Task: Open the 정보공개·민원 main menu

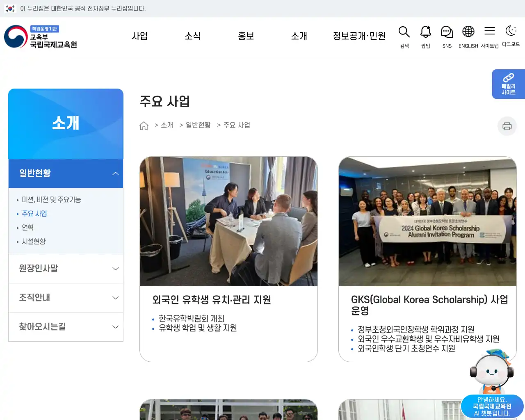Action: coord(359,36)
